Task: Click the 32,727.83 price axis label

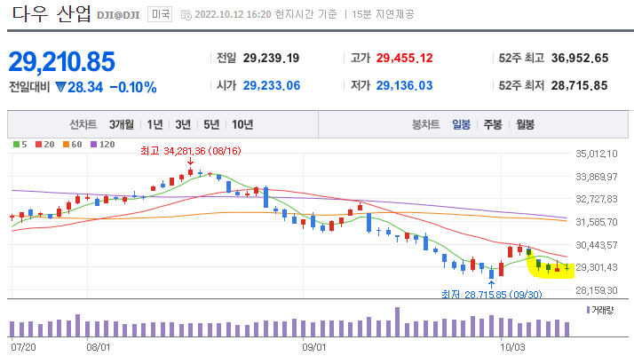Action: 597,200
